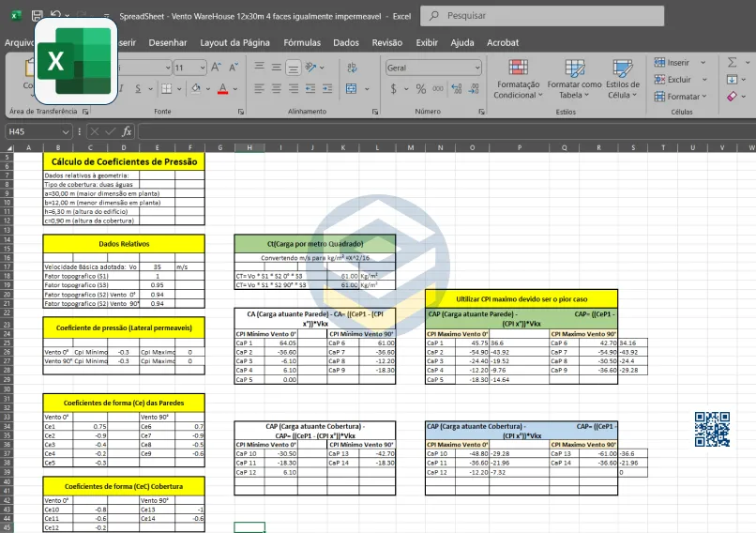Click the Formatar como Tabela button

[x=574, y=79]
